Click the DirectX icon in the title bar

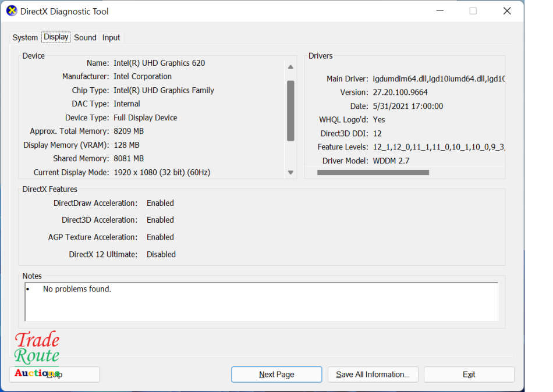click(12, 11)
